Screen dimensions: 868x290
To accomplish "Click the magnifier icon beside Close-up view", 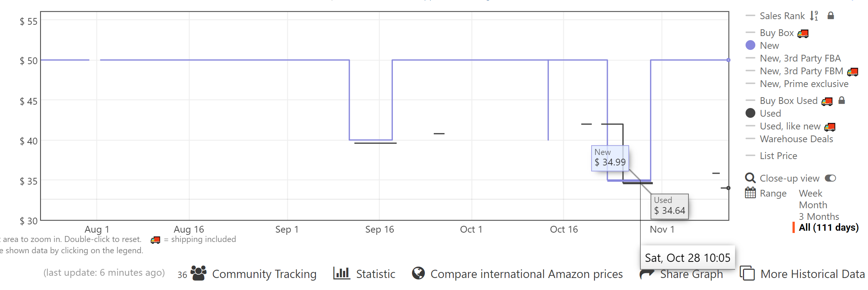I will click(750, 178).
